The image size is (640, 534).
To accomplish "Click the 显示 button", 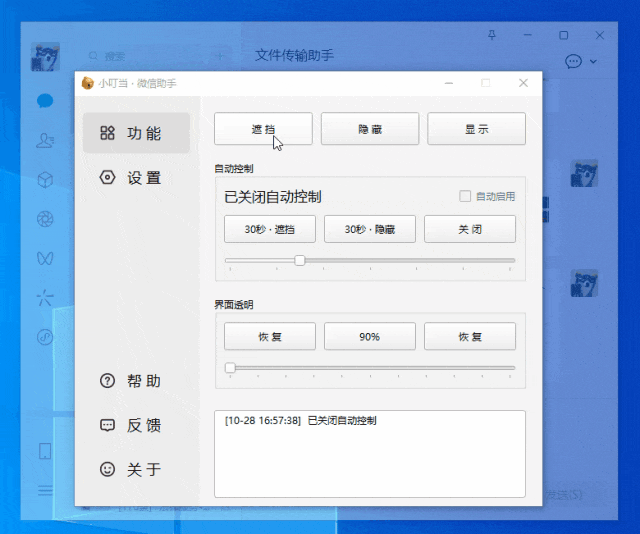I will (476, 129).
